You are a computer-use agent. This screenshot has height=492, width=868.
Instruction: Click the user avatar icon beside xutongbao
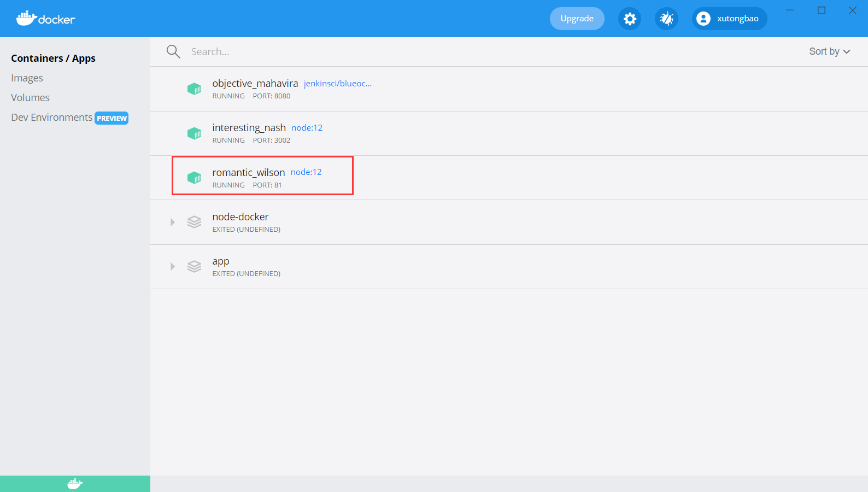(703, 19)
